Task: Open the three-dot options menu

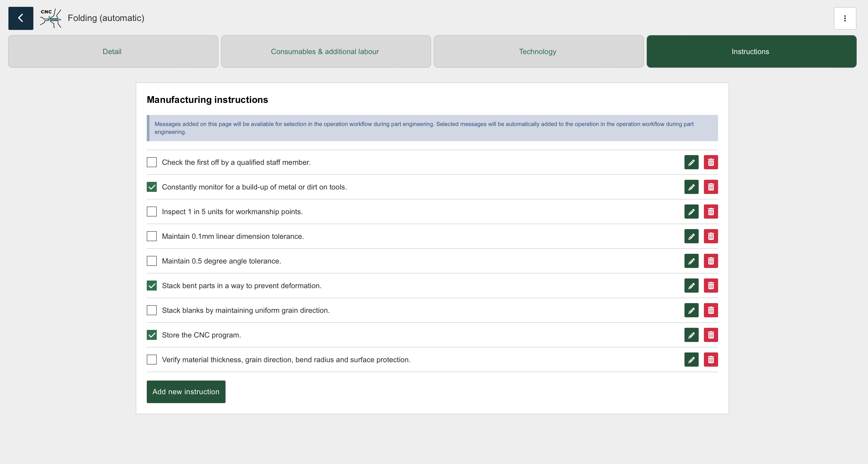Action: tap(845, 18)
